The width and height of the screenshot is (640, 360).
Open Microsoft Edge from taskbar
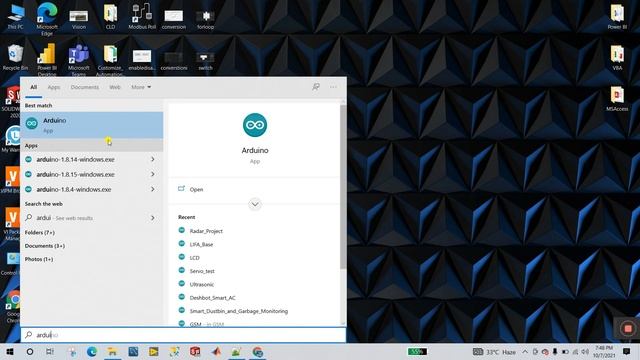[92, 351]
